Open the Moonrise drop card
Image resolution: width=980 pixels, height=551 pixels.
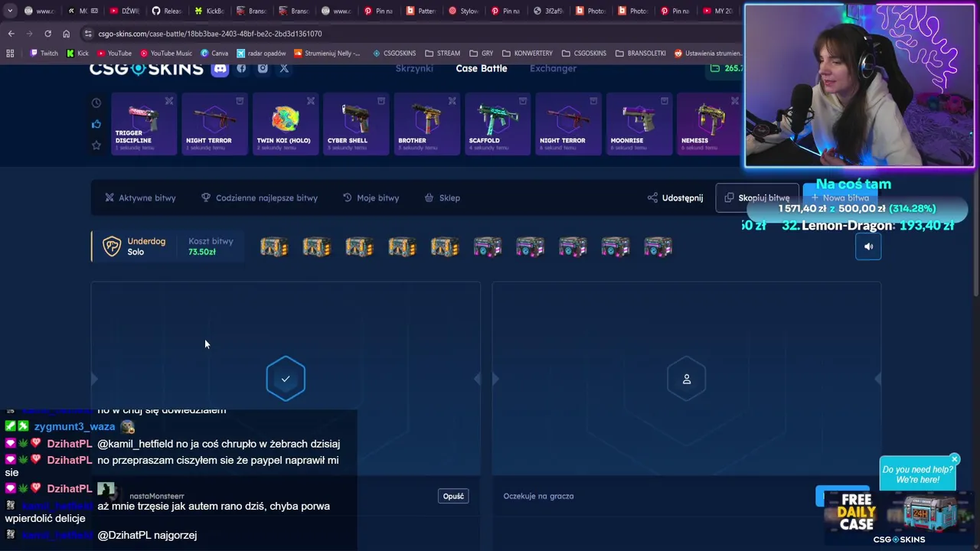point(639,123)
